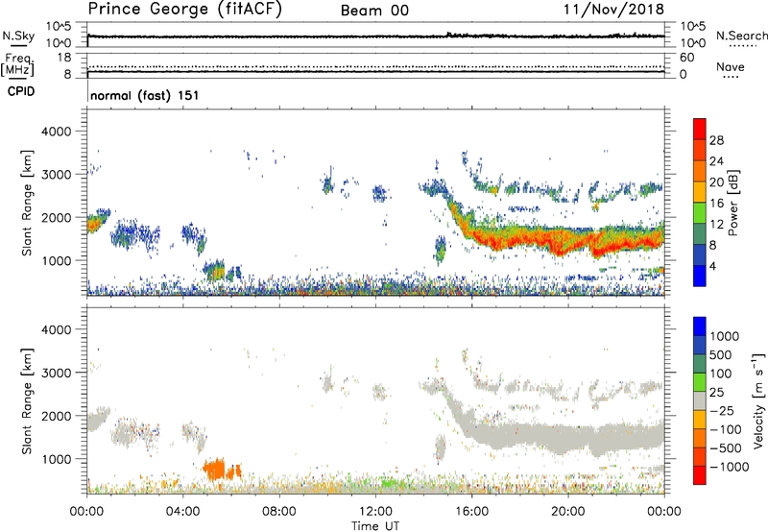The width and height of the screenshot is (768, 532).
Task: Click the '4000' range tick of the power panel
Action: (x=56, y=132)
